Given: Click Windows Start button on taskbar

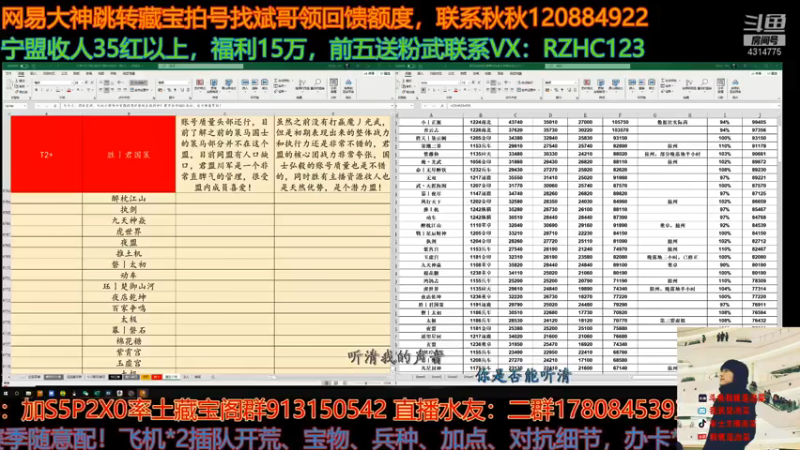Looking at the screenshot, I should [6, 393].
